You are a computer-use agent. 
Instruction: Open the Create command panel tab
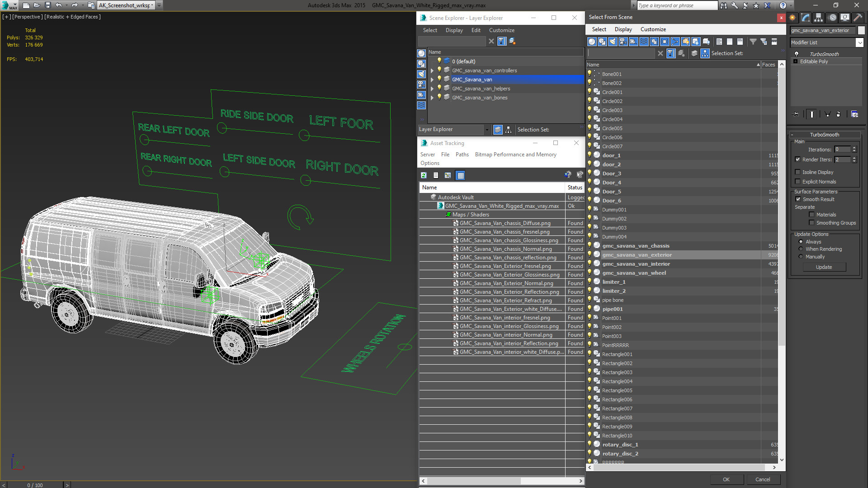click(x=793, y=18)
